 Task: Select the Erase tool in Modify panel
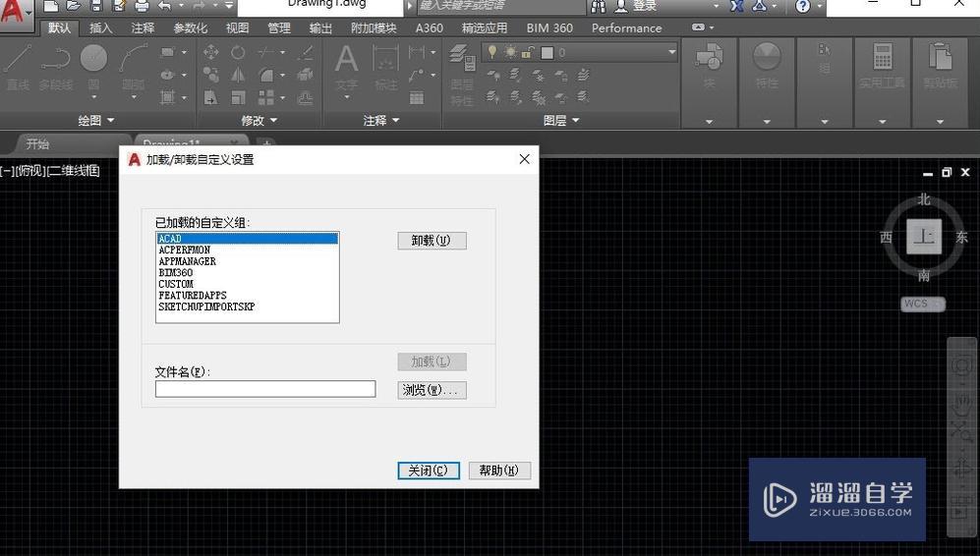[305, 52]
